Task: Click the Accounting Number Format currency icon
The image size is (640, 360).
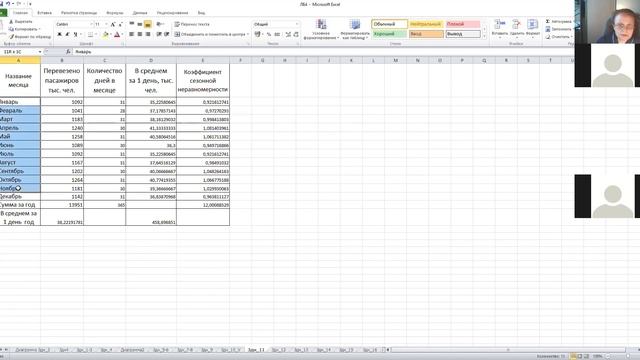Action: tap(258, 34)
